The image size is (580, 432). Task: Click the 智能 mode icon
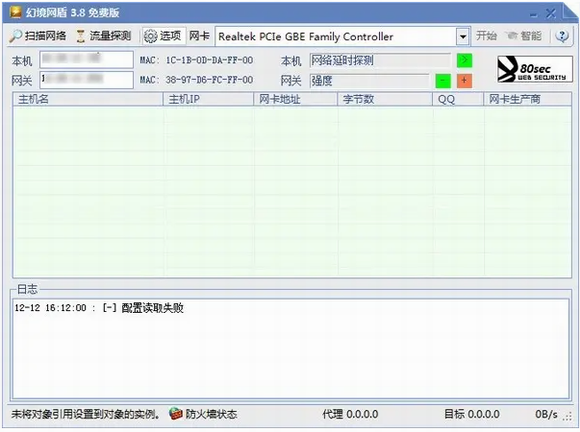512,36
